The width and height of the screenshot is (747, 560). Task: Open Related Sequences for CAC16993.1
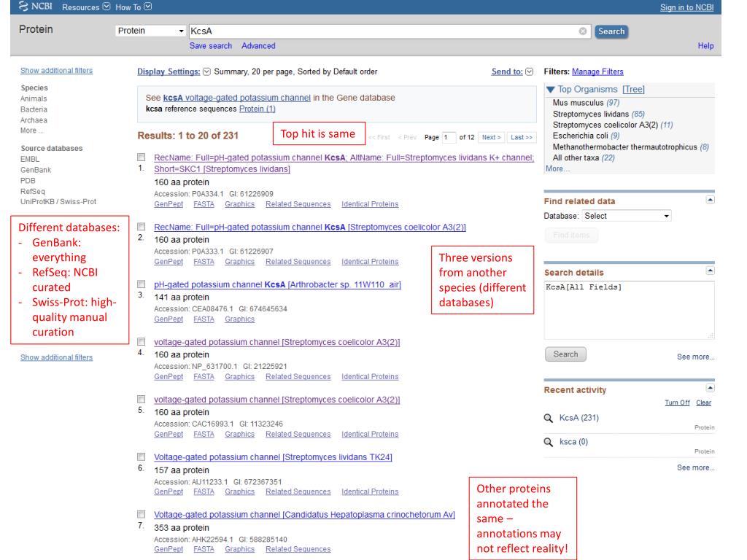(298, 435)
